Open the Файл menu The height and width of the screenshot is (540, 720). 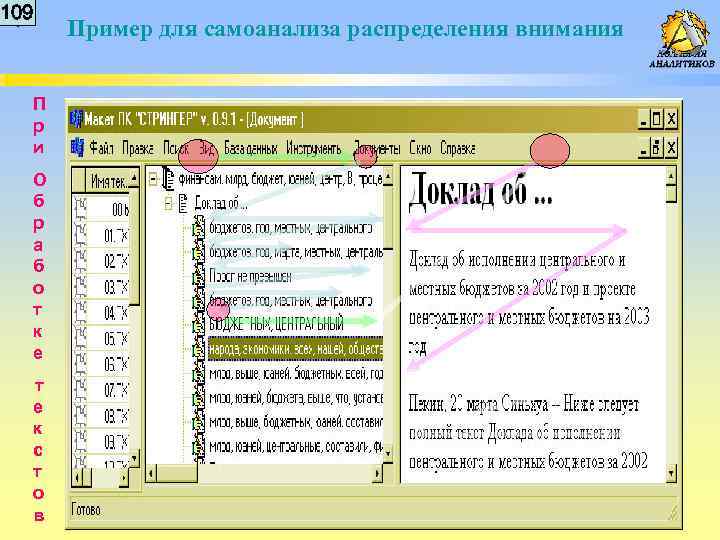(101, 148)
